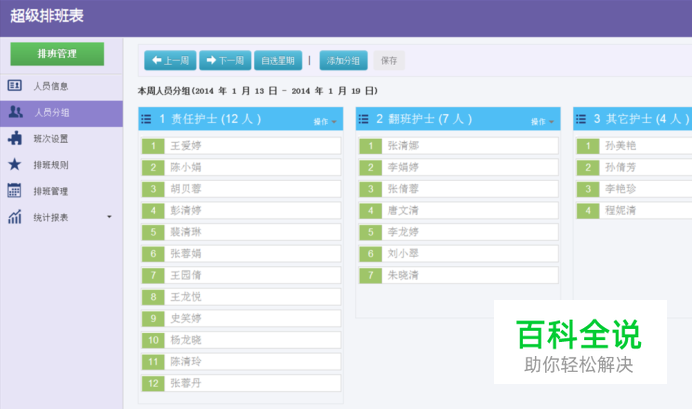Select 史笑婷 row

pyautogui.click(x=241, y=319)
